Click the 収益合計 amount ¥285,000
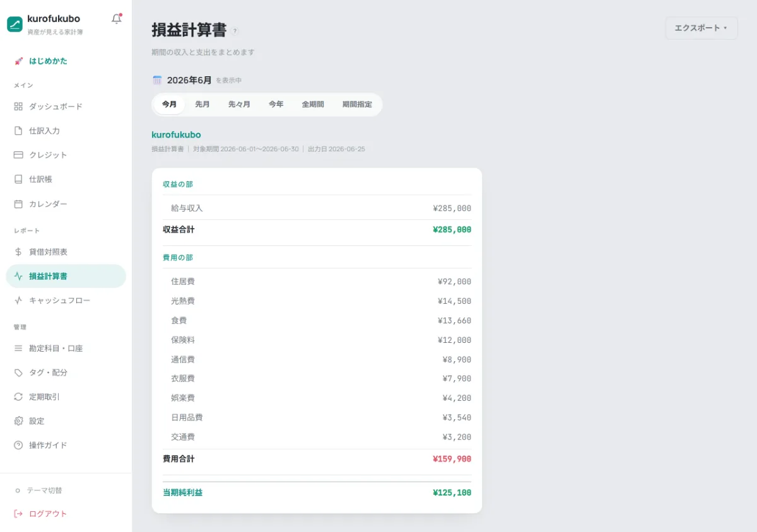This screenshot has height=532, width=757. pyautogui.click(x=452, y=230)
